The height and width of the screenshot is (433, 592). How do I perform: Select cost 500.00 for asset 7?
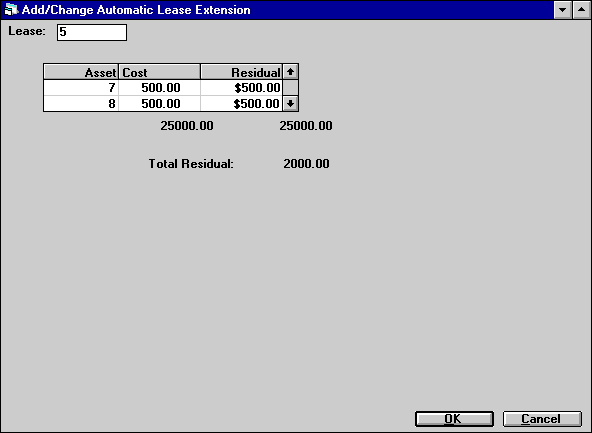tap(159, 88)
